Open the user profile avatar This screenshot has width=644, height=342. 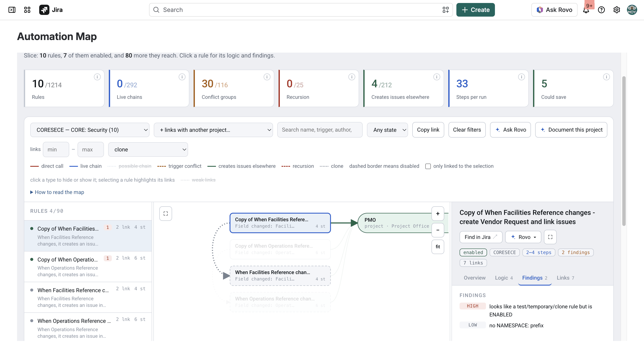(x=632, y=10)
